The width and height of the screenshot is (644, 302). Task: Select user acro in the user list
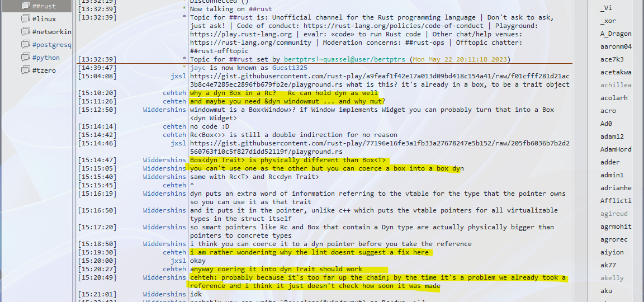point(608,111)
